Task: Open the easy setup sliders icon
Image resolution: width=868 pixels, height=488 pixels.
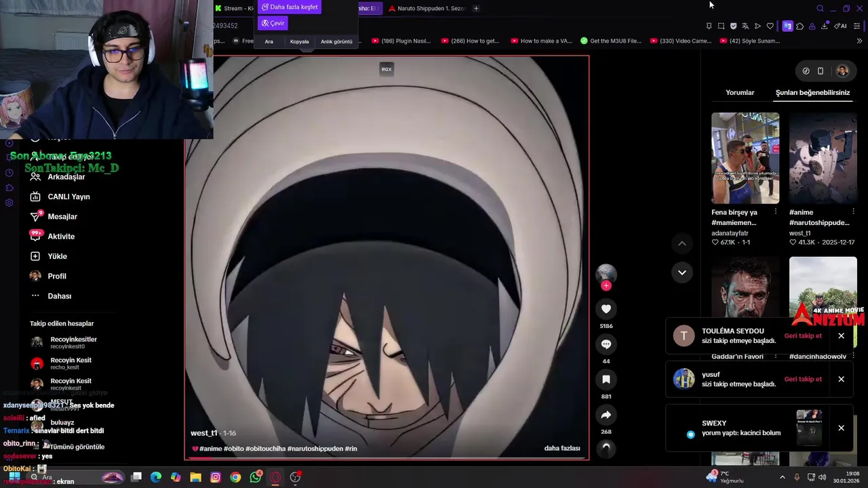Action: [856, 26]
